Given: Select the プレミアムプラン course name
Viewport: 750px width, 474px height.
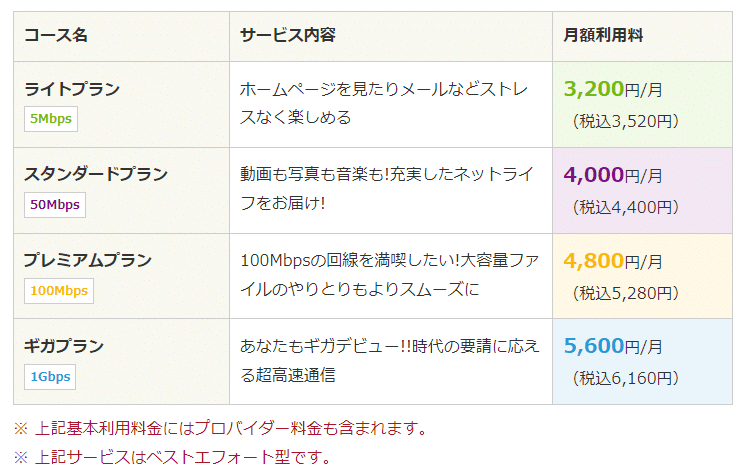Looking at the screenshot, I should pos(88,260).
